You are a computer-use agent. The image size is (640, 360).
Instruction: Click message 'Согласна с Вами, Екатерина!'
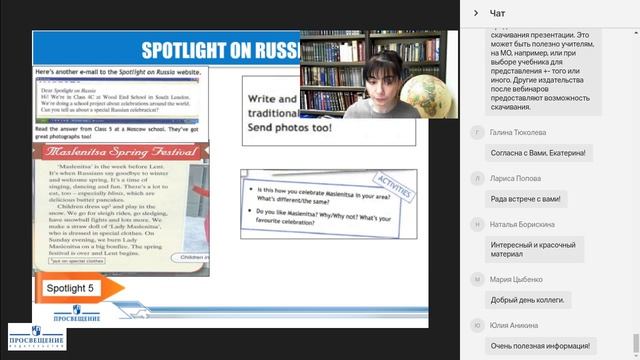pyautogui.click(x=538, y=153)
